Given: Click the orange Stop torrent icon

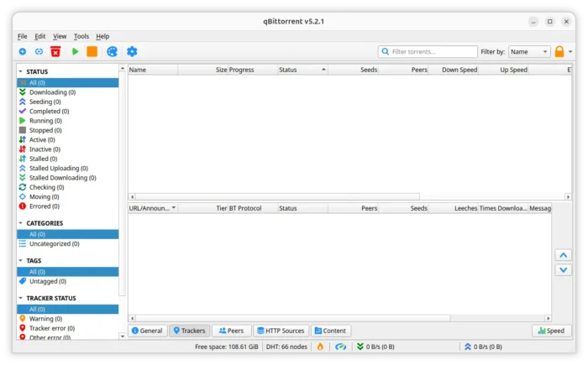Looking at the screenshot, I should 92,51.
